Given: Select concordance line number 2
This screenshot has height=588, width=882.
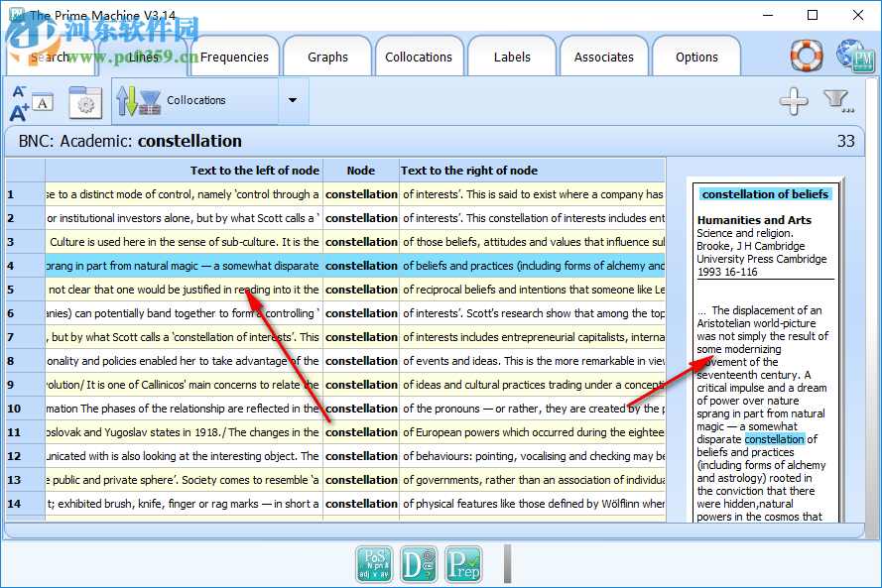Looking at the screenshot, I should pyautogui.click(x=335, y=218).
